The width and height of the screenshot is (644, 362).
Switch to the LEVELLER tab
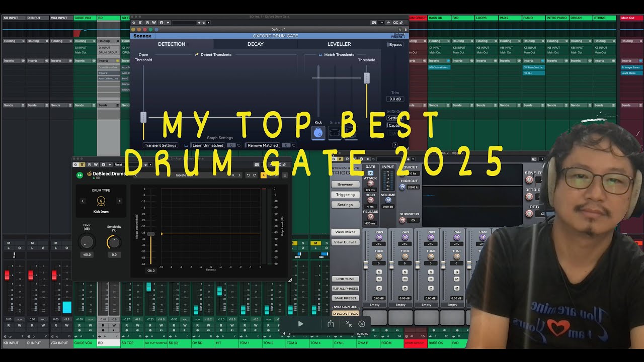pos(339,44)
